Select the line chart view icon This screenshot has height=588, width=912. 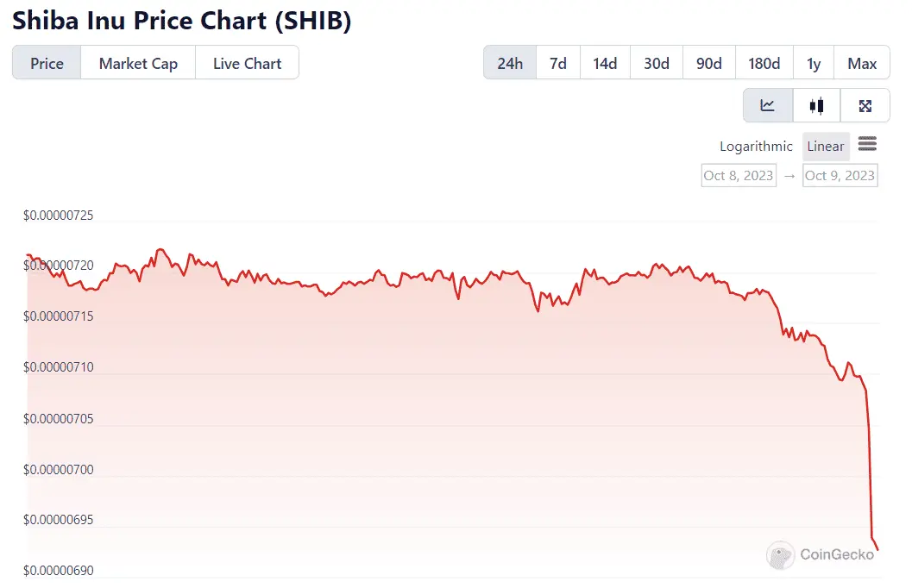point(767,104)
